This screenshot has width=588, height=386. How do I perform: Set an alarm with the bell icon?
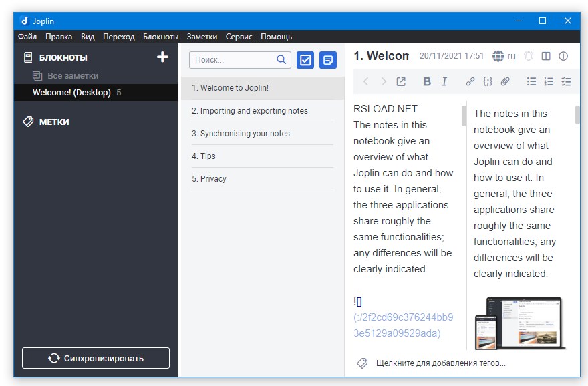[x=529, y=56]
